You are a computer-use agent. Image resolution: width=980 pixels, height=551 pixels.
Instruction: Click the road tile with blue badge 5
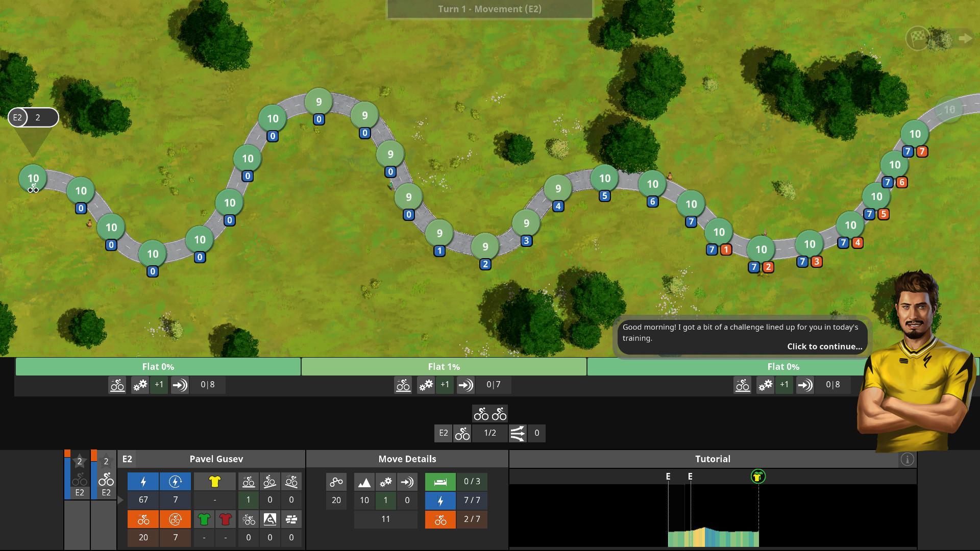(x=604, y=179)
